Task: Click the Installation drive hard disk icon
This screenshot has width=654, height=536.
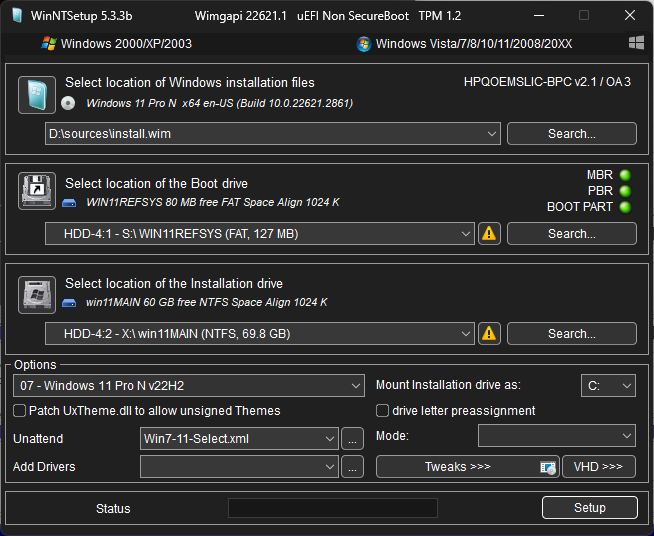Action: (x=37, y=294)
